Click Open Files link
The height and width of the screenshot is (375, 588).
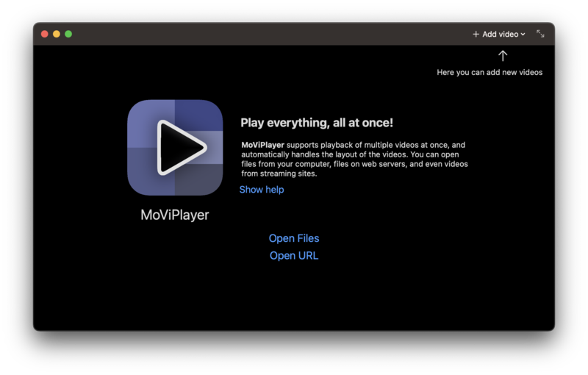(294, 238)
